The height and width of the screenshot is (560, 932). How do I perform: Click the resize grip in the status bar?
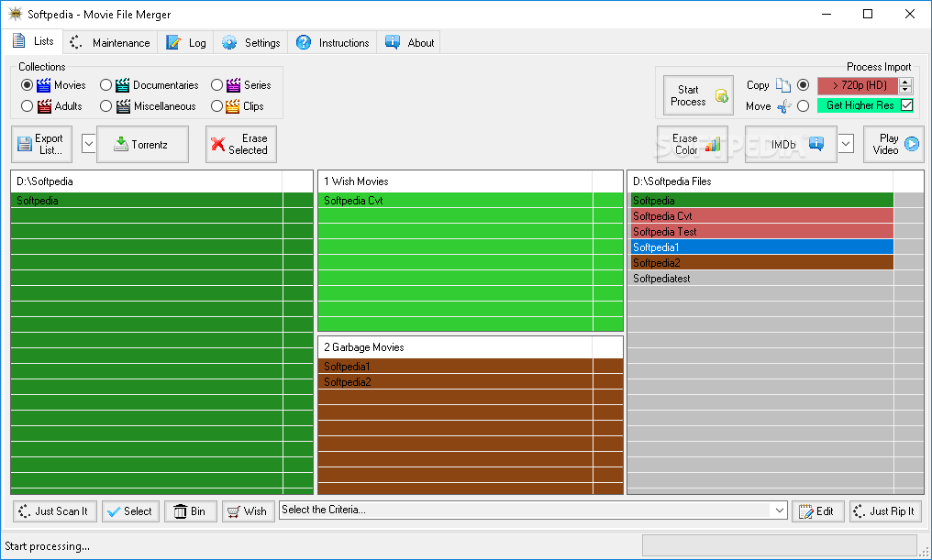(923, 551)
